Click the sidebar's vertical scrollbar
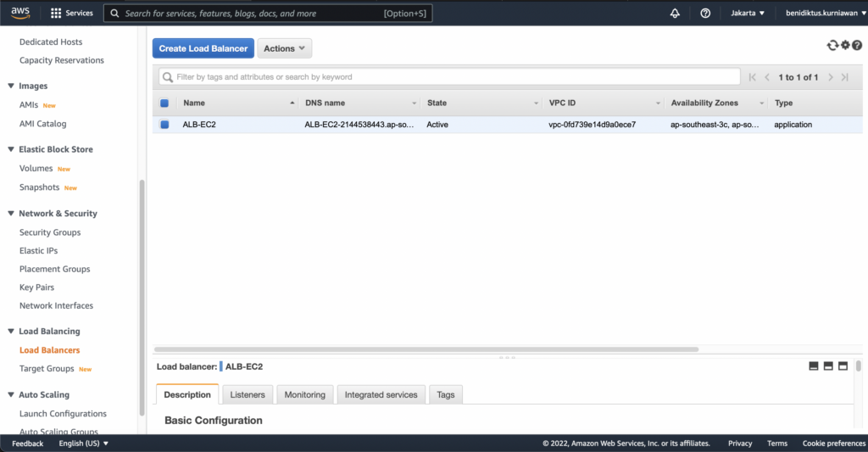 (142, 298)
